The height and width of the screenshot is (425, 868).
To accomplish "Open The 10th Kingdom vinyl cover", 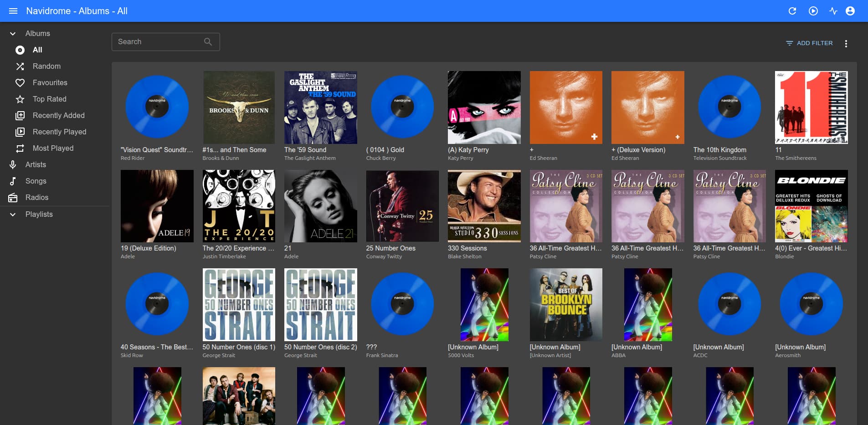I will 729,108.
